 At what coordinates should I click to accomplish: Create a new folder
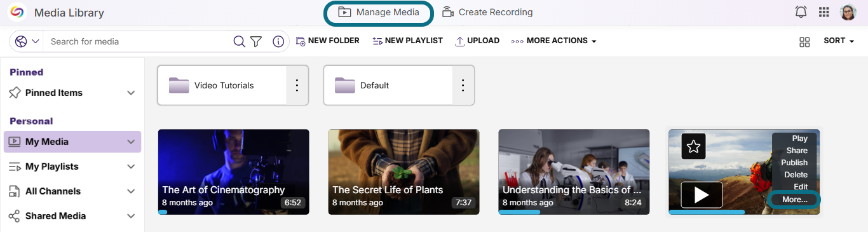(x=328, y=41)
